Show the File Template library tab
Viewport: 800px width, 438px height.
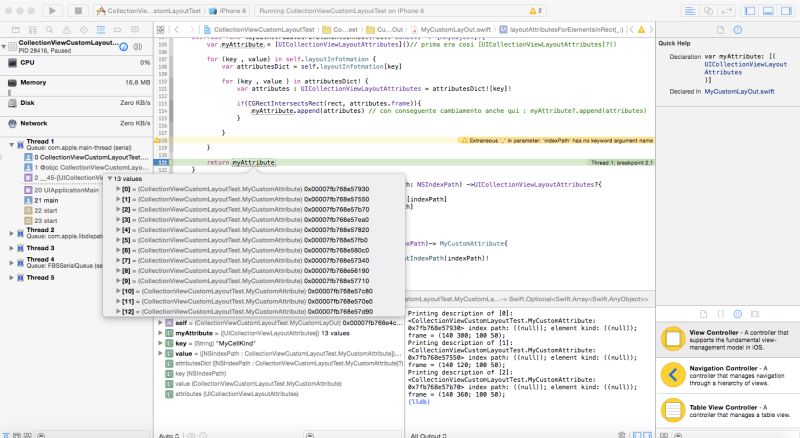703,314
